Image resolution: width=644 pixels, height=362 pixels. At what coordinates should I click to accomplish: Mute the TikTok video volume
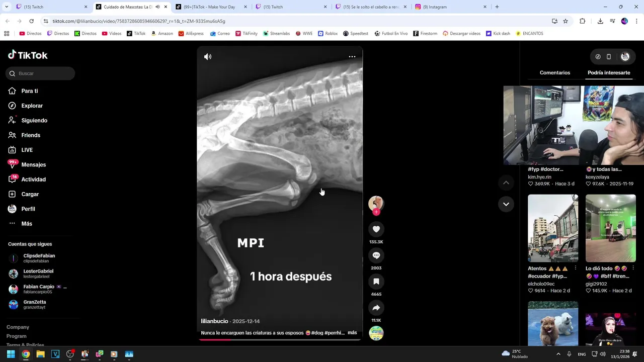point(208,57)
